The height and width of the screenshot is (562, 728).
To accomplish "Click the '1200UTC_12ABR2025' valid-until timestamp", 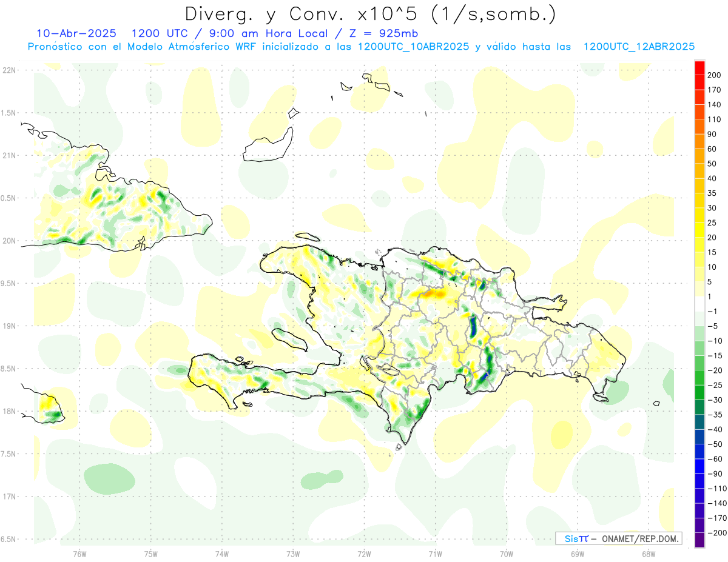I will point(639,47).
